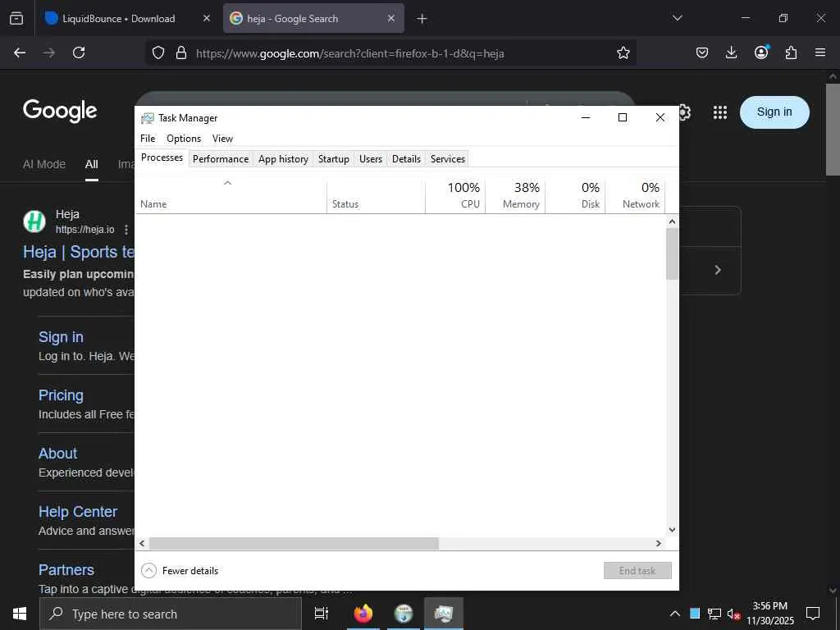The image size is (840, 630).
Task: Close the LiquidBounce Download tab
Action: (206, 18)
